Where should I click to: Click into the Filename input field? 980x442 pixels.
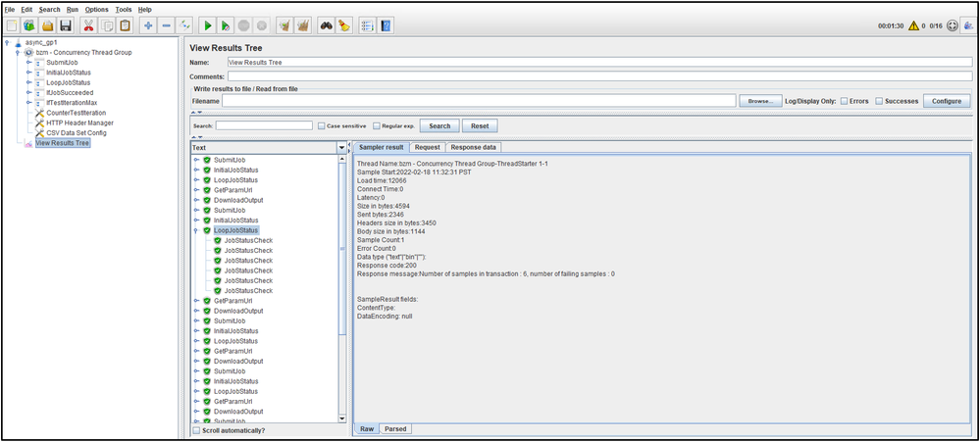pos(479,101)
